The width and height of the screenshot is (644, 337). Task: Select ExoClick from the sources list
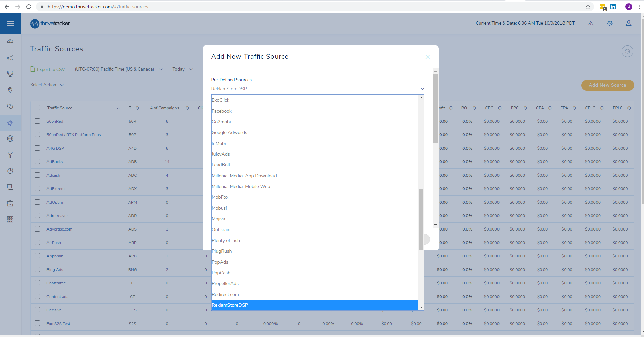click(315, 100)
